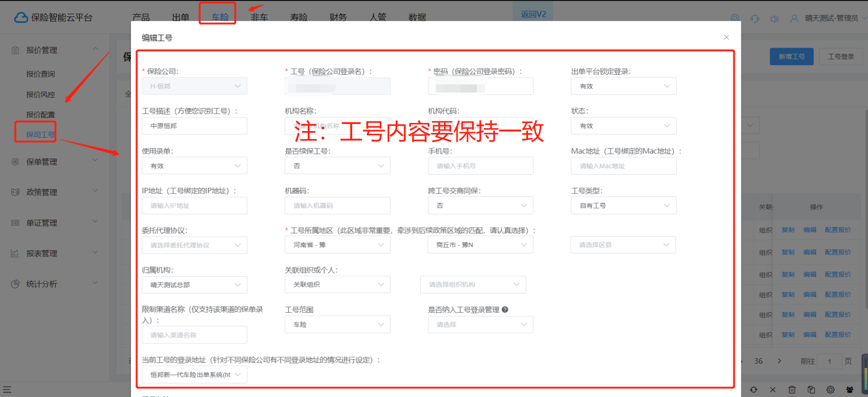Open the 状态 dropdown
868x397 pixels.
624,126
